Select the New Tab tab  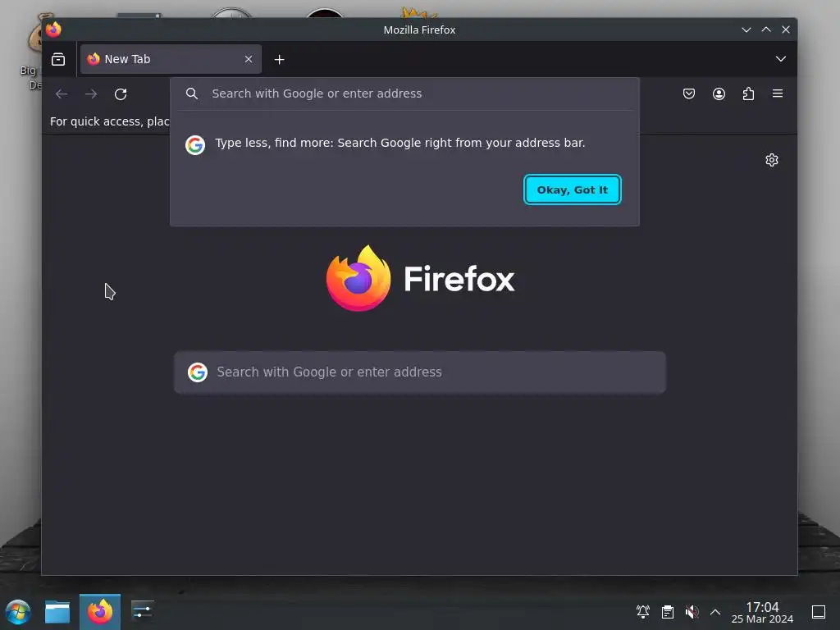(171, 59)
